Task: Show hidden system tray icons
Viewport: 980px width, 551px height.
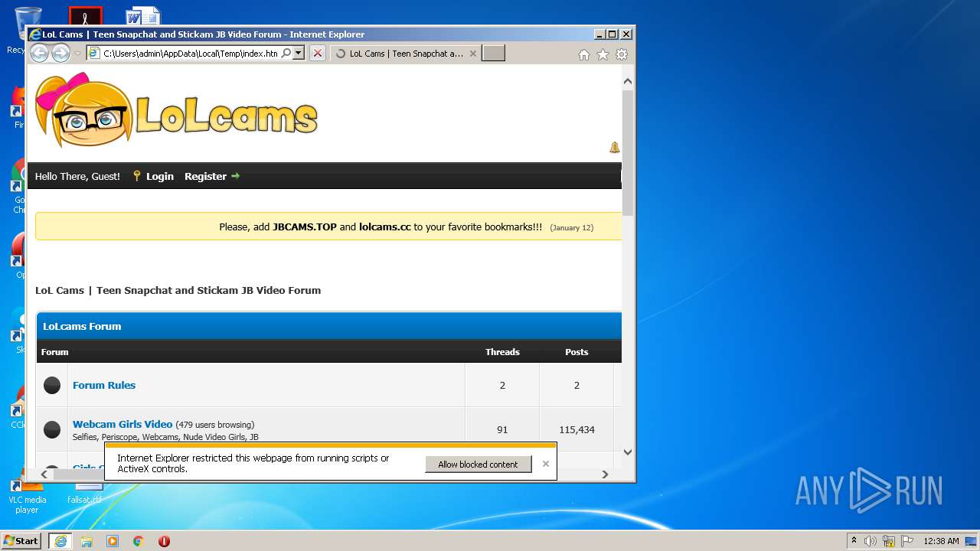Action: click(x=854, y=541)
